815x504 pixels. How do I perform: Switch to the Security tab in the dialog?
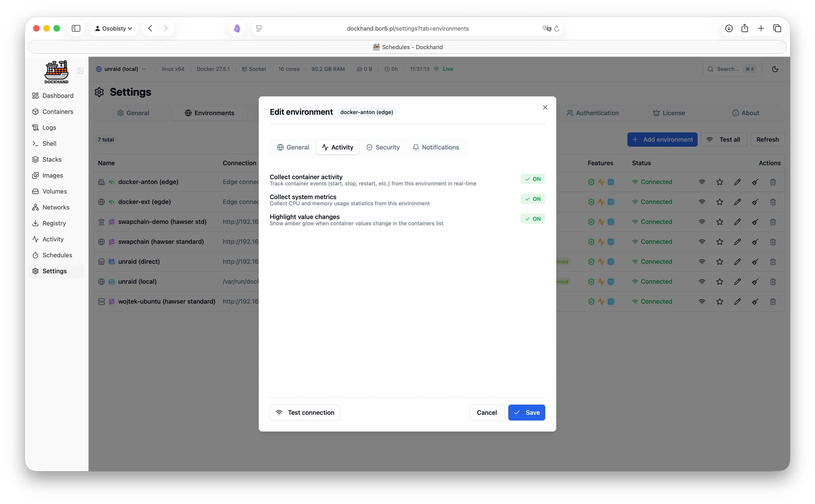pyautogui.click(x=383, y=147)
